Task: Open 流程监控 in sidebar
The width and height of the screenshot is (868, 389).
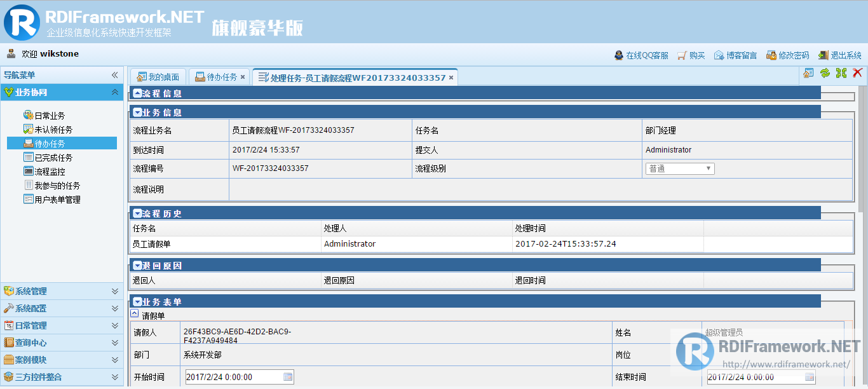Action: click(x=44, y=172)
